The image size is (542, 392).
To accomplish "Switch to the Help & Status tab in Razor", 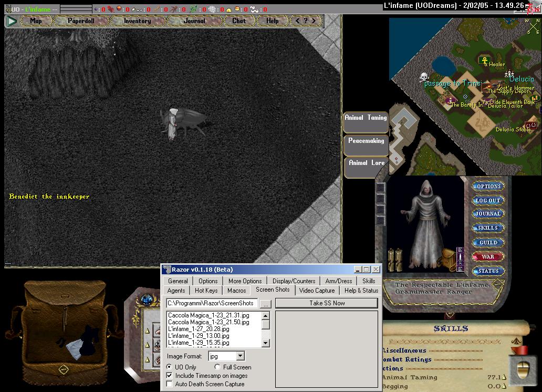I will pyautogui.click(x=361, y=291).
